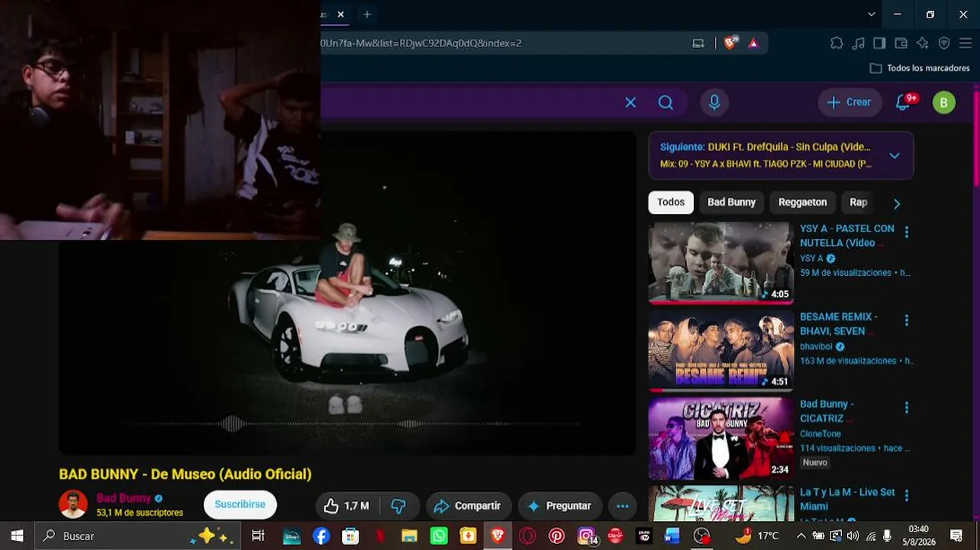Open the Brave Wallet icon
This screenshot has width=980, height=550.
[901, 43]
